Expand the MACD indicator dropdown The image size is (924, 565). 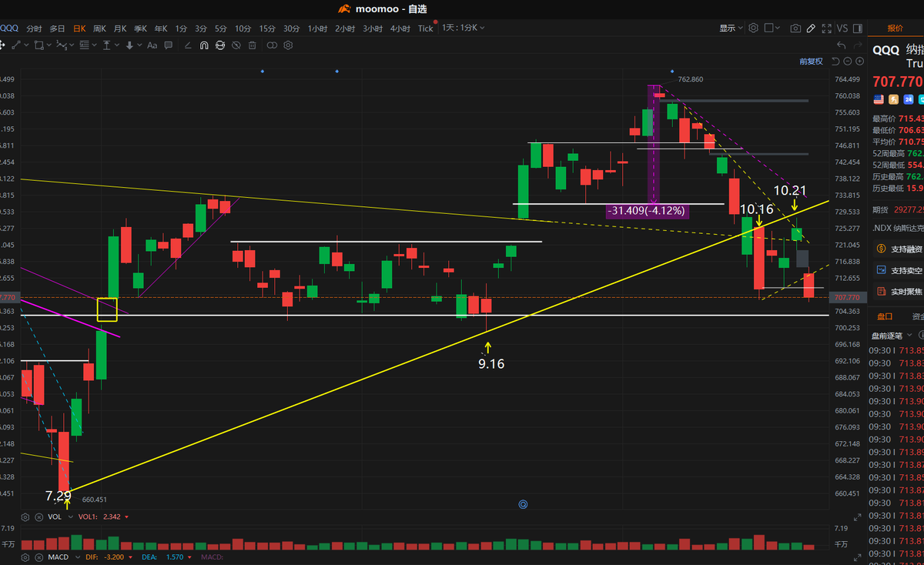pyautogui.click(x=78, y=557)
